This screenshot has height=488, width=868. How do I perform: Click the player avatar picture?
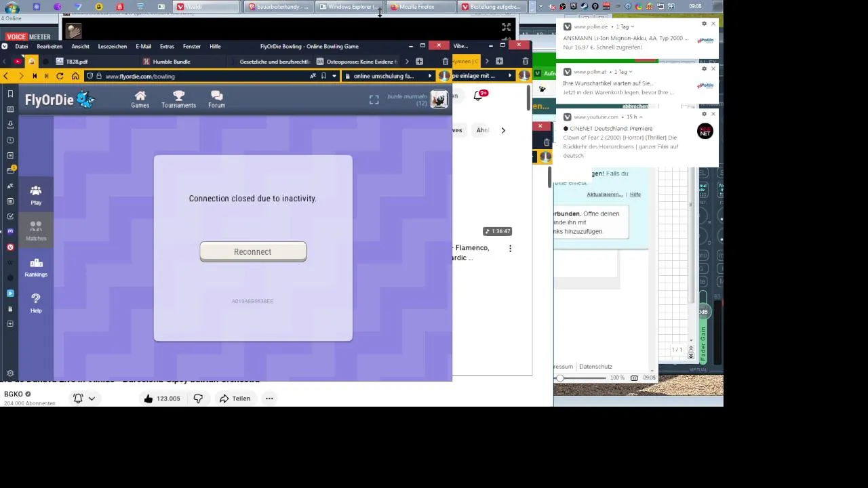click(x=439, y=100)
